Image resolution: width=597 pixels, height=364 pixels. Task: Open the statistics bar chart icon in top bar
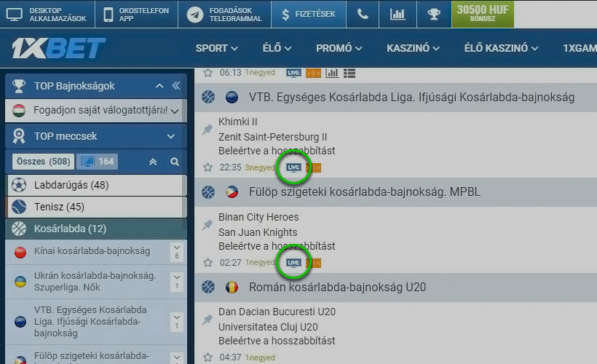(398, 14)
